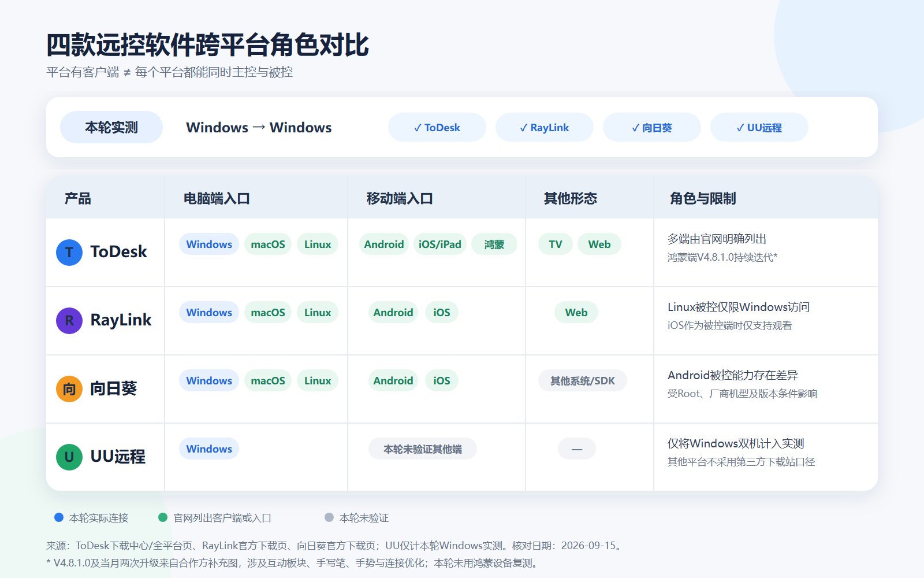Click the green 官网列出客户端或入口 legend dot

163,517
